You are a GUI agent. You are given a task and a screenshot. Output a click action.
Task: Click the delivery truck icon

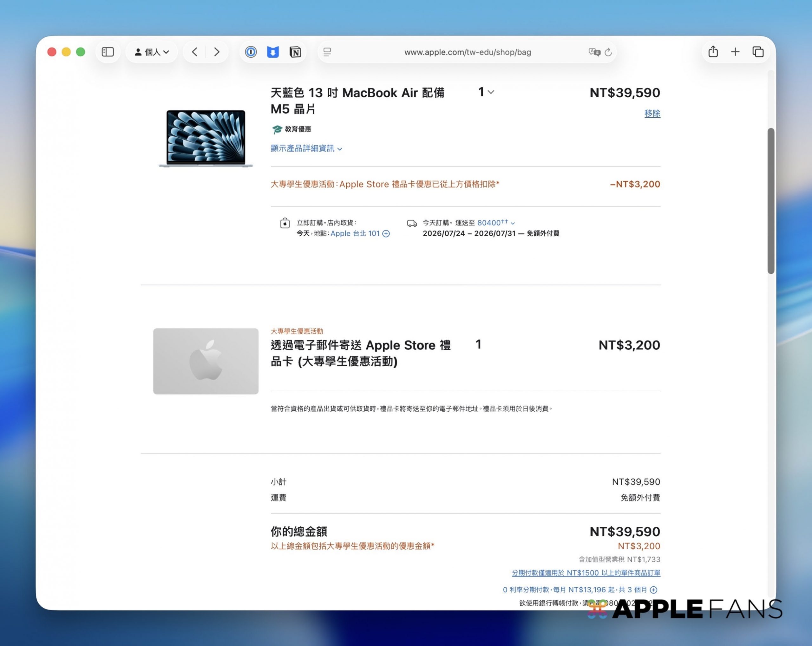click(412, 223)
